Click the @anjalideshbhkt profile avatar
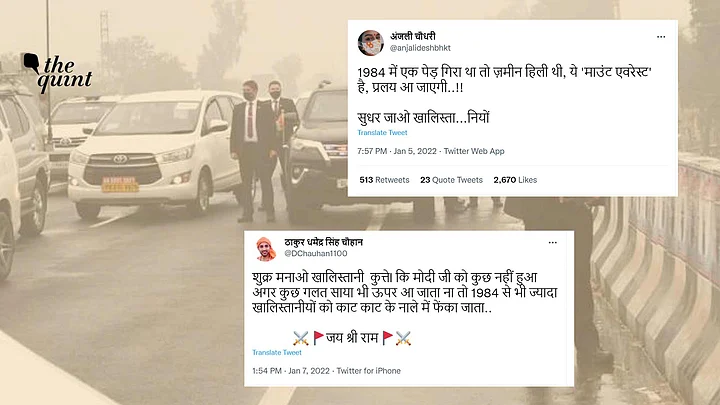 coord(371,43)
